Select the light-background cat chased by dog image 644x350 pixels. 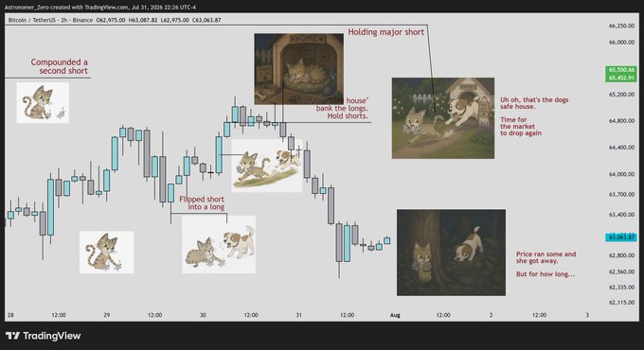(266, 166)
